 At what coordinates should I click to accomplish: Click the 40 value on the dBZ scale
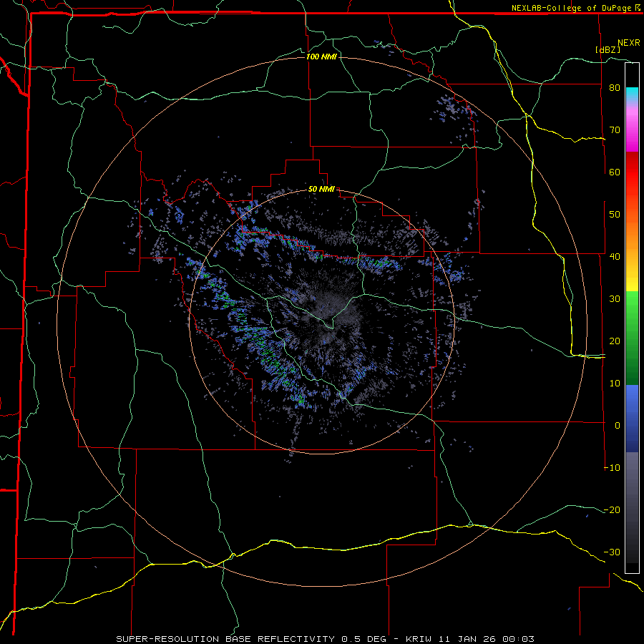pyautogui.click(x=615, y=257)
